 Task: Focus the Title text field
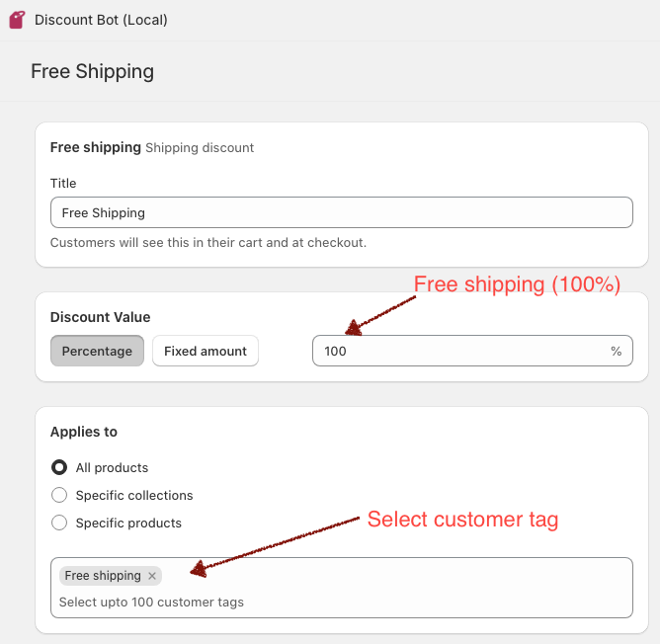point(341,212)
